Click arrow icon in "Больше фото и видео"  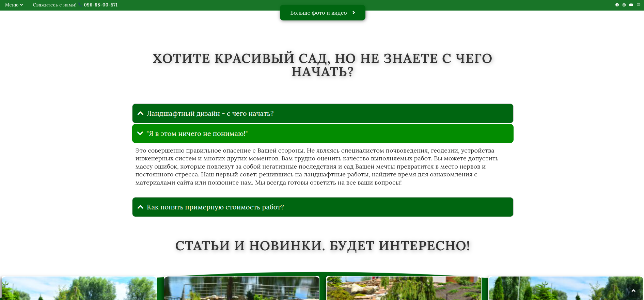tap(354, 13)
